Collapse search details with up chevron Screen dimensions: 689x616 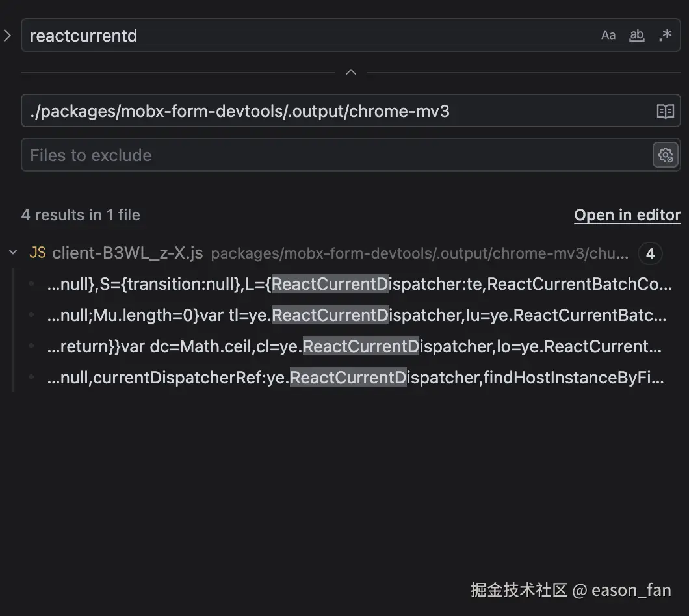351,72
